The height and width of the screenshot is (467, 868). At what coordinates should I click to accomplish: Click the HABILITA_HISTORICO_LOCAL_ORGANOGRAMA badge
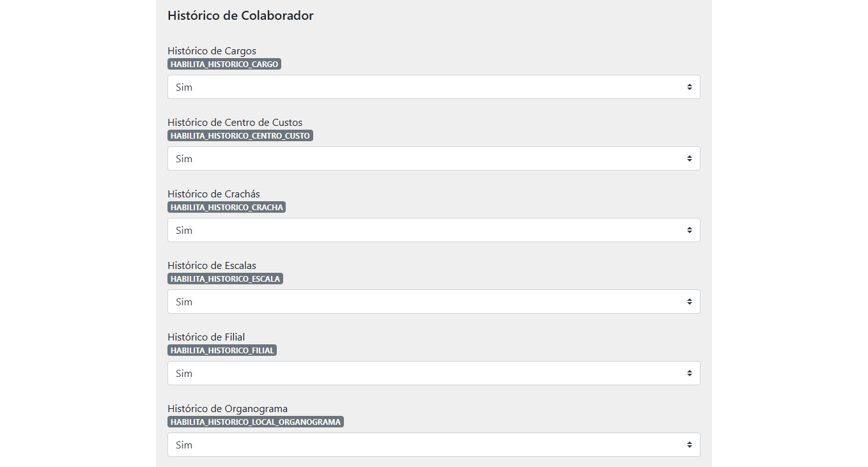coord(256,422)
